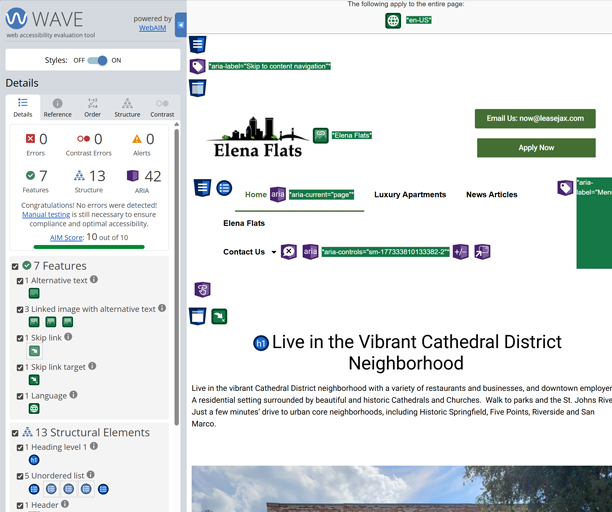Uncheck the 1 Heading level 1 checkbox
This screenshot has height=512, width=612.
click(x=20, y=448)
